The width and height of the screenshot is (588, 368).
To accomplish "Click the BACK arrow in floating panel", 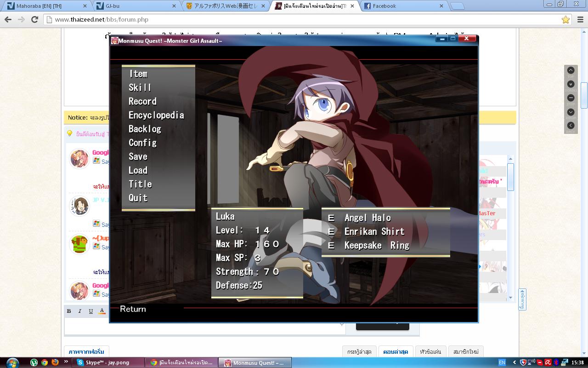I will pos(571,126).
